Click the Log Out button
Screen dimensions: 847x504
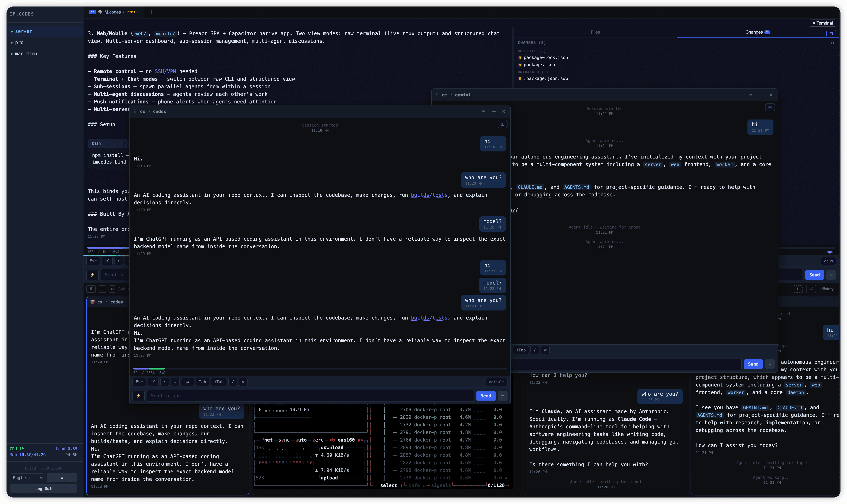pos(43,489)
